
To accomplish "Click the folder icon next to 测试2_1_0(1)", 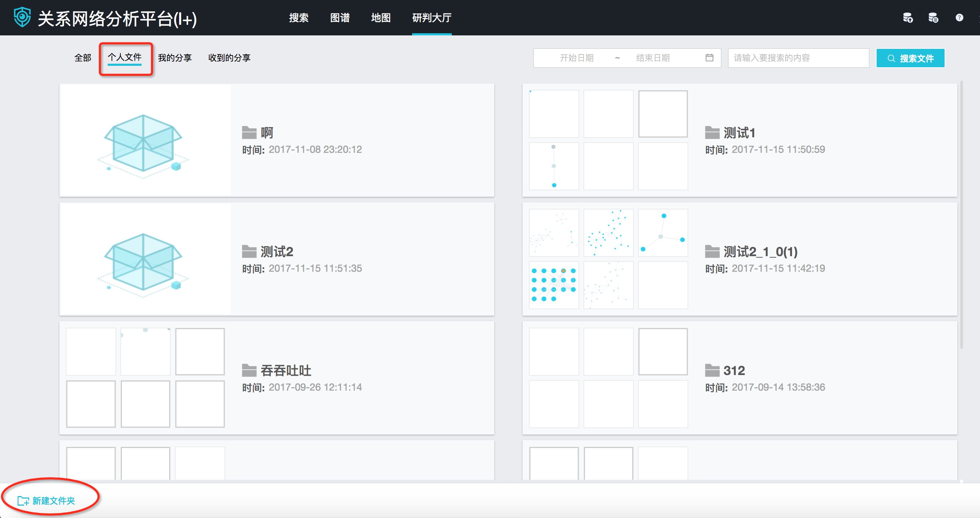I will pyautogui.click(x=712, y=252).
